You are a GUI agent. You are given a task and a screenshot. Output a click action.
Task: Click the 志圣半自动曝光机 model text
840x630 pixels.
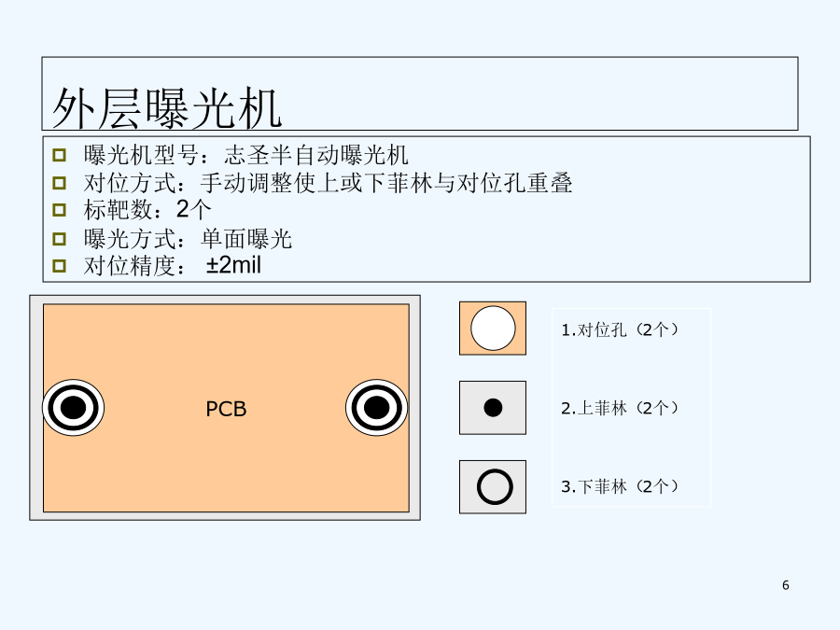pos(316,155)
